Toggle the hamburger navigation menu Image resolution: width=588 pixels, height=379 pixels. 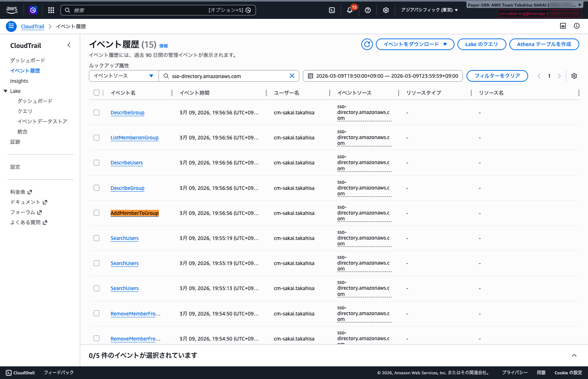click(11, 26)
